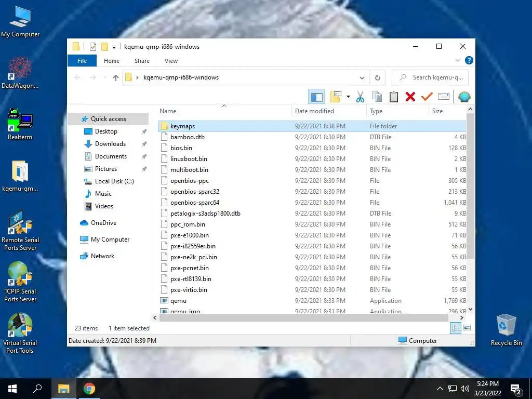
Task: Click the Copy toolbar icon
Action: click(x=377, y=97)
